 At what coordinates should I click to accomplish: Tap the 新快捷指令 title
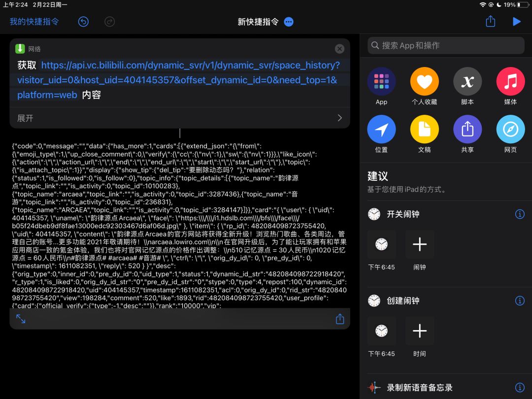pyautogui.click(x=258, y=22)
